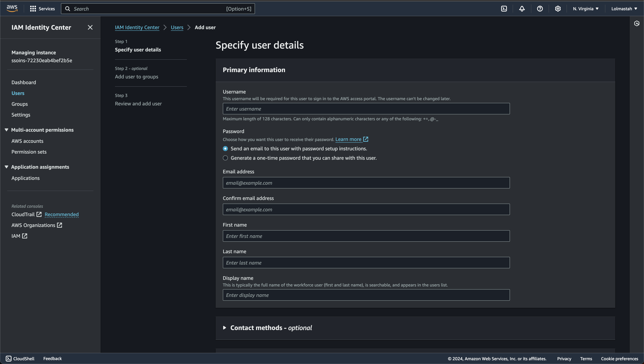Screen dimensions: 644x364
Task: Close the IAM Identity Center side panel
Action: click(x=90, y=27)
